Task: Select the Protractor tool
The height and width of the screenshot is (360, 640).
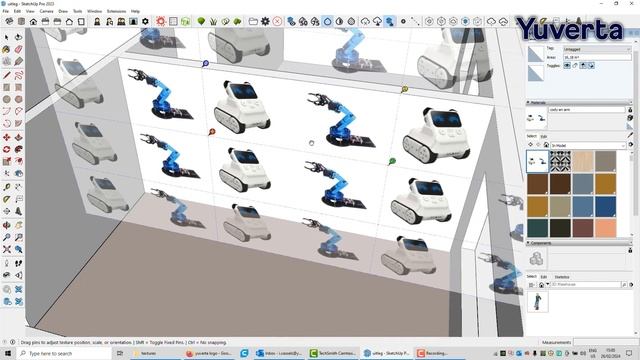Action: pos(7,199)
